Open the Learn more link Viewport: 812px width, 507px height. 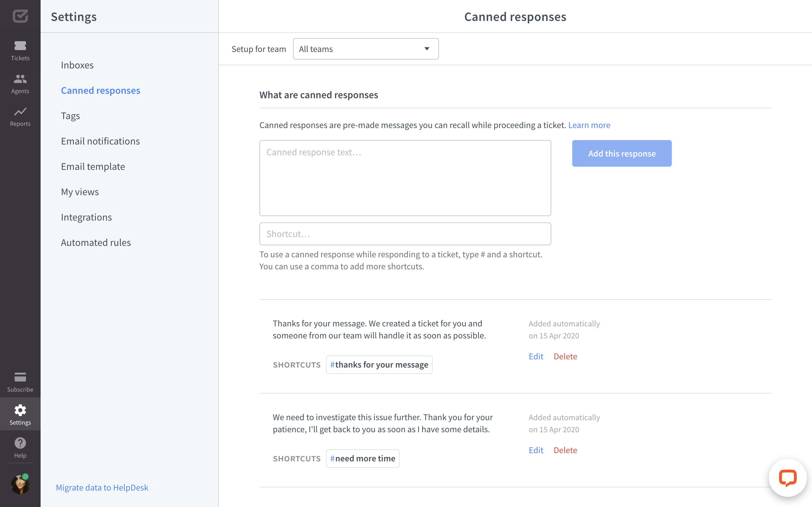(x=589, y=125)
